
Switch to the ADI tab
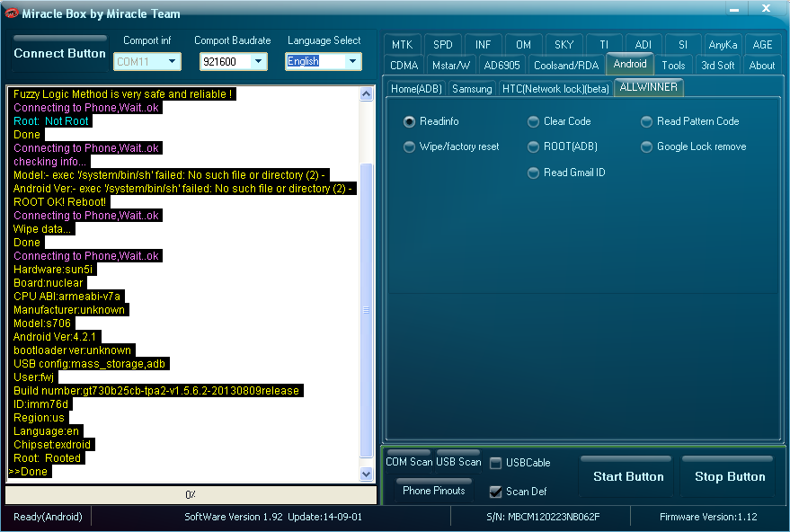pos(643,45)
